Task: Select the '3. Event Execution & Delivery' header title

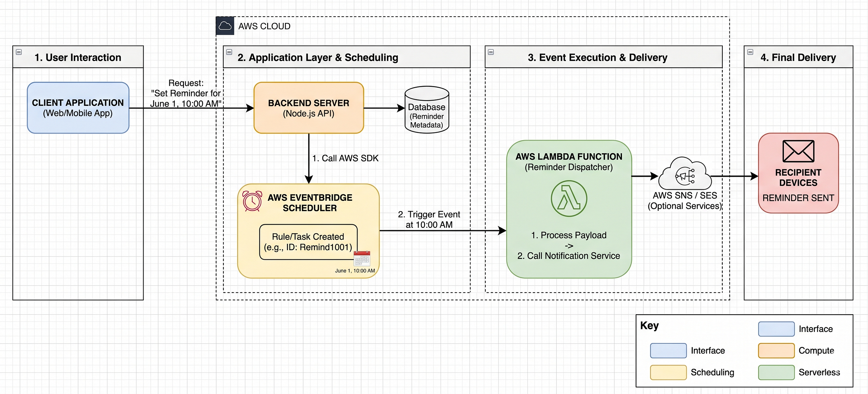Action: click(x=598, y=58)
